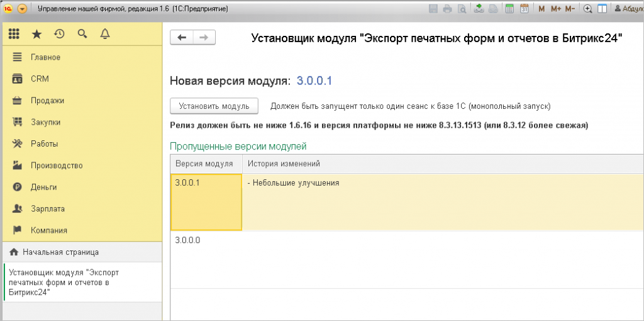This screenshot has width=644, height=321.
Task: Go to the Зарплата section
Action: pos(48,208)
